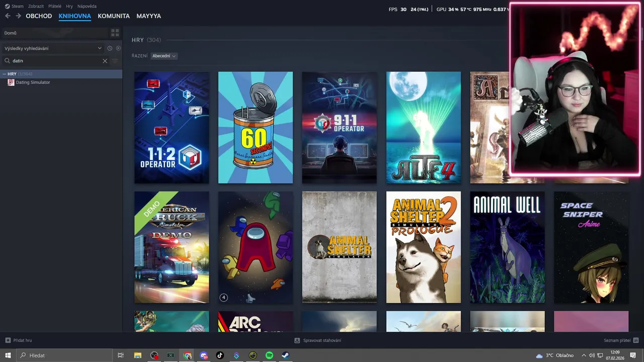Open American Truck Simulator Demo cover
The height and width of the screenshot is (362, 644).
[172, 247]
